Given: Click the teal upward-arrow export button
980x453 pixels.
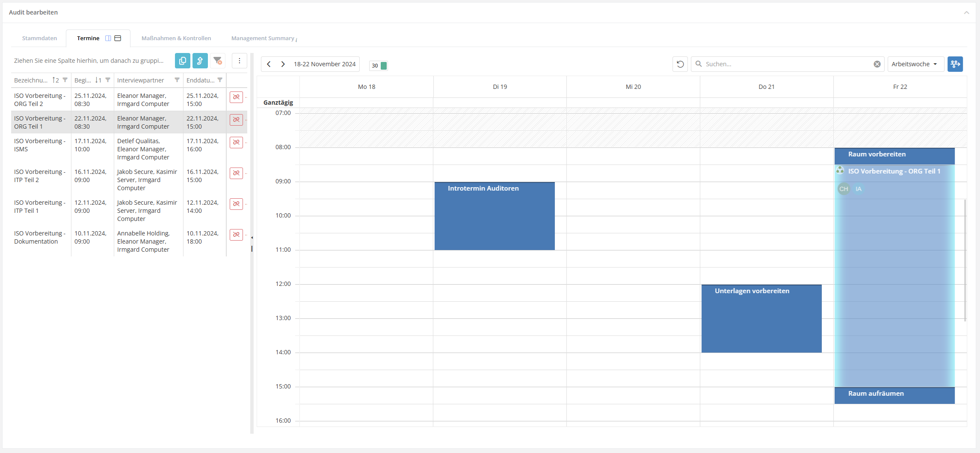Looking at the screenshot, I should click(200, 61).
